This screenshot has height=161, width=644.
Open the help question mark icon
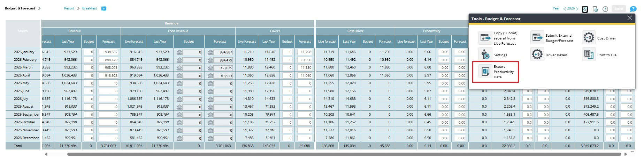(x=605, y=9)
